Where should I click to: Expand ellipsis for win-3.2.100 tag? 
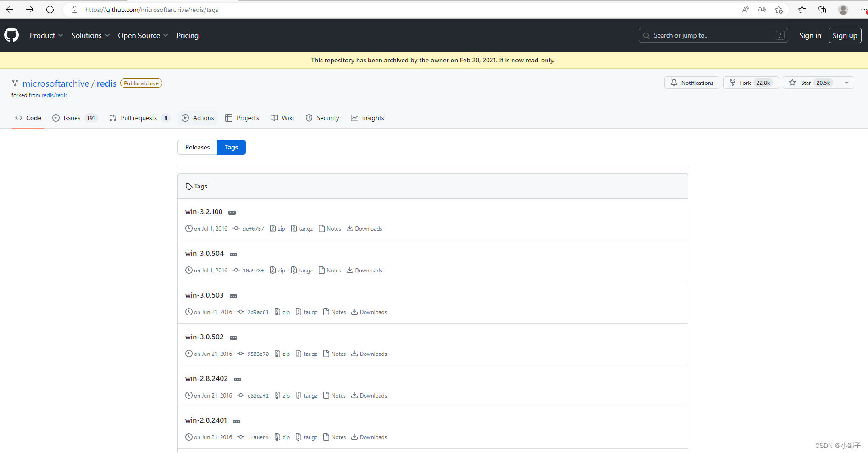click(x=232, y=212)
